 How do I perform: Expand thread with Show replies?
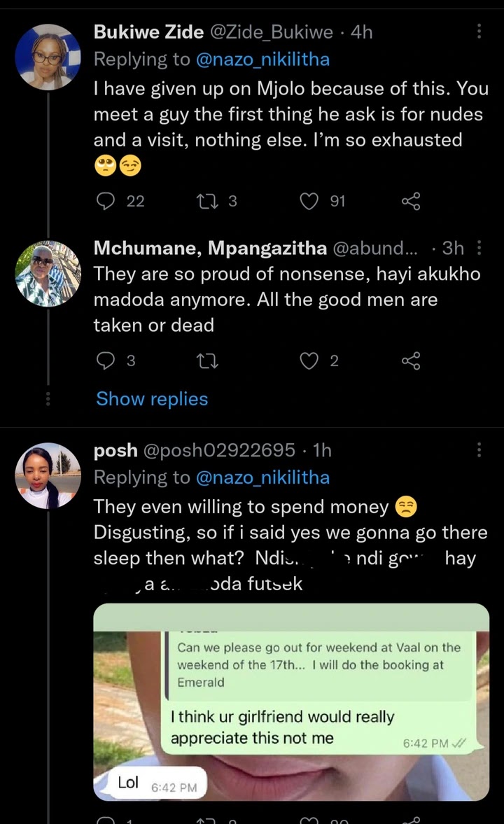pyautogui.click(x=152, y=399)
